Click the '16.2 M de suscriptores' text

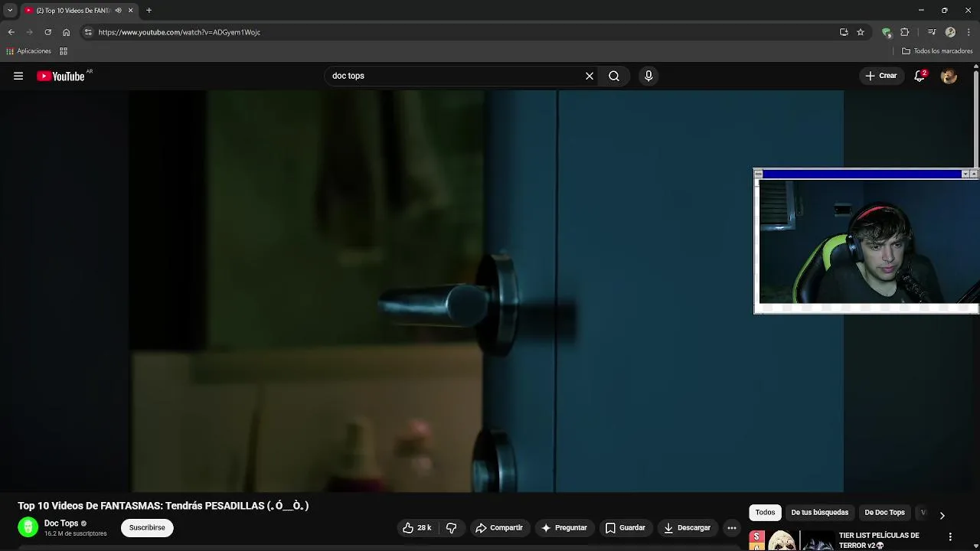75,533
